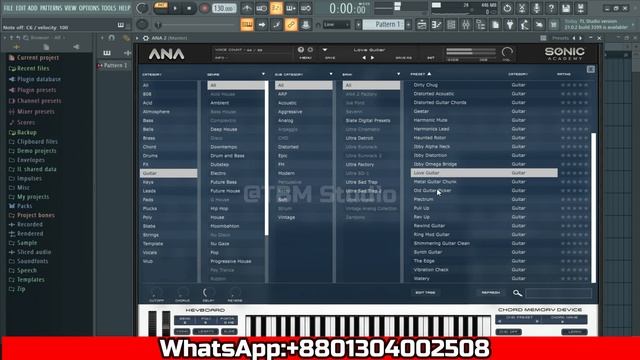Adjust the ANA volume knob

click(507, 52)
